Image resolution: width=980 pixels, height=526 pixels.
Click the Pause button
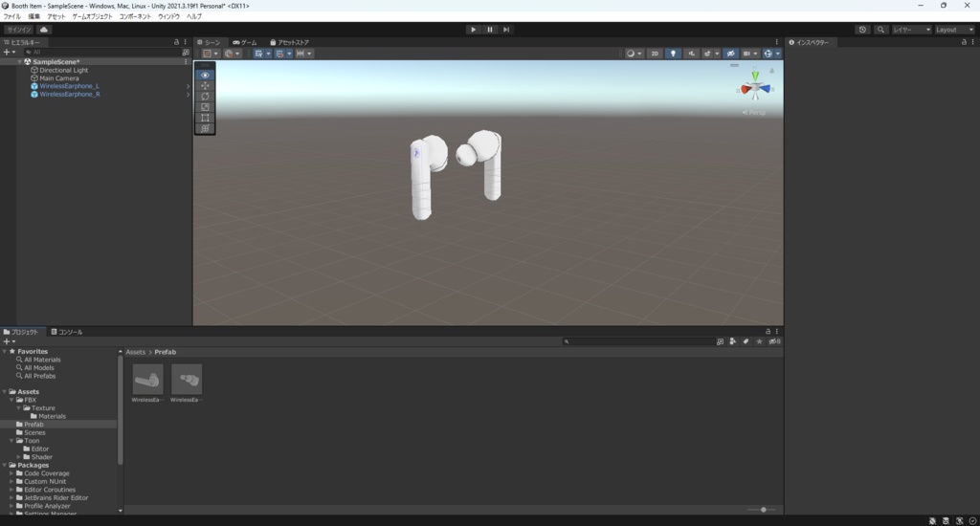[x=490, y=30]
